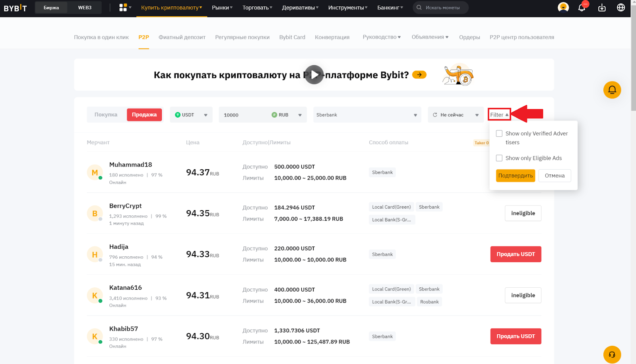Open the Деривативы menu
The height and width of the screenshot is (364, 636).
pos(300,8)
